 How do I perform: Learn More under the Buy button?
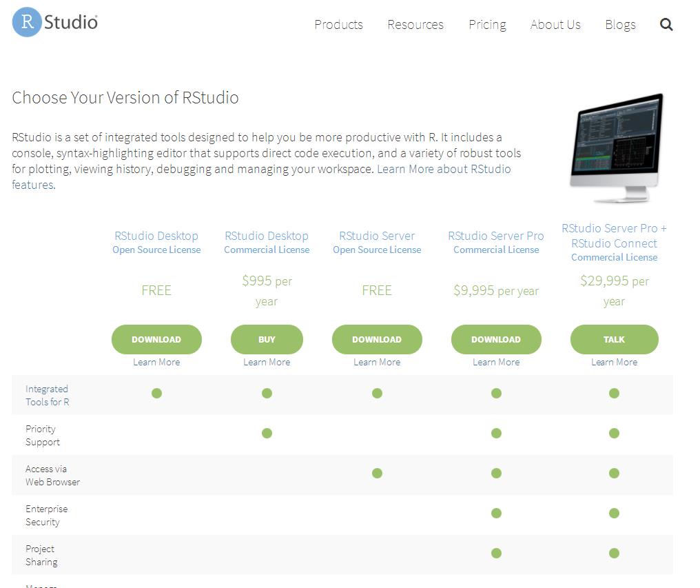[x=267, y=362]
